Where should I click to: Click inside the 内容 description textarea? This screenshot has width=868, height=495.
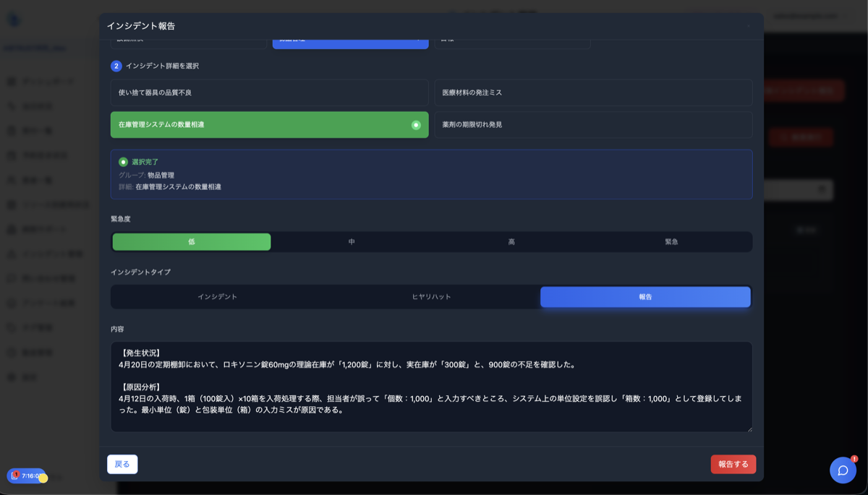[431, 383]
